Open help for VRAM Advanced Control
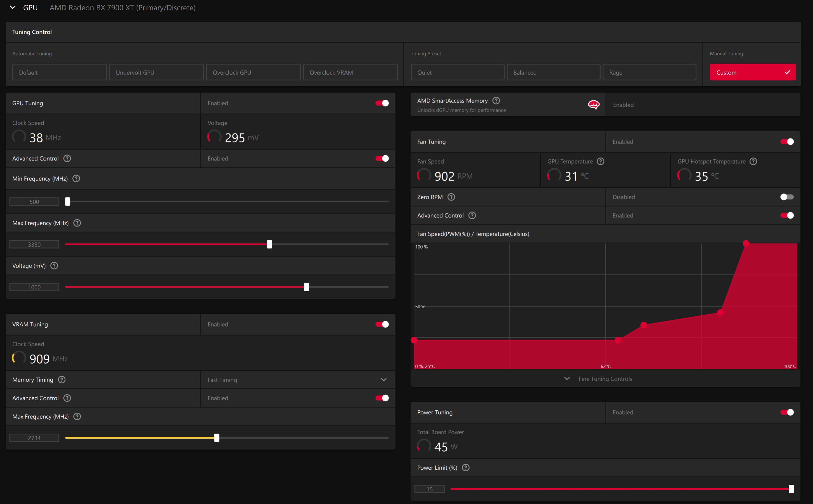813x504 pixels. (67, 398)
